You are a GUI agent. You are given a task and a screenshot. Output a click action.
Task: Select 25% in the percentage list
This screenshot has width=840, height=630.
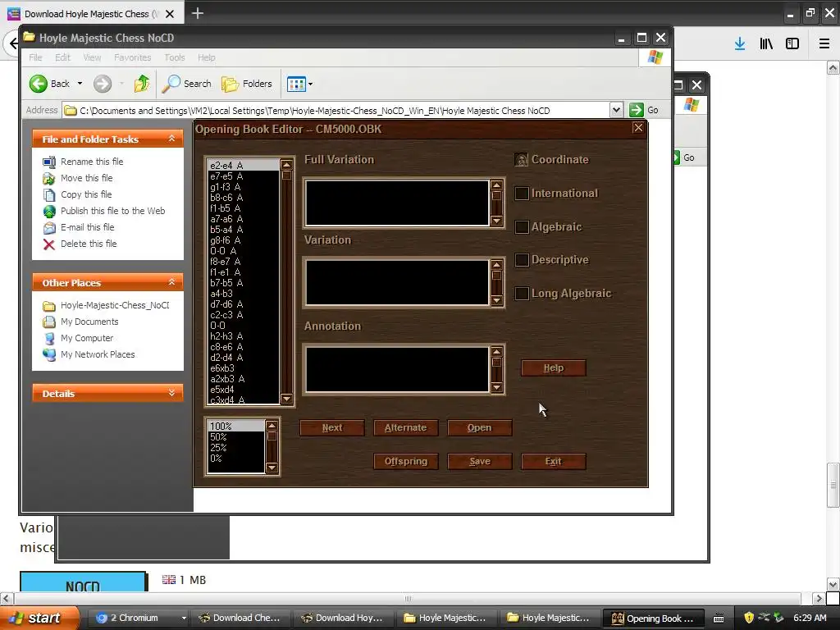pos(235,448)
